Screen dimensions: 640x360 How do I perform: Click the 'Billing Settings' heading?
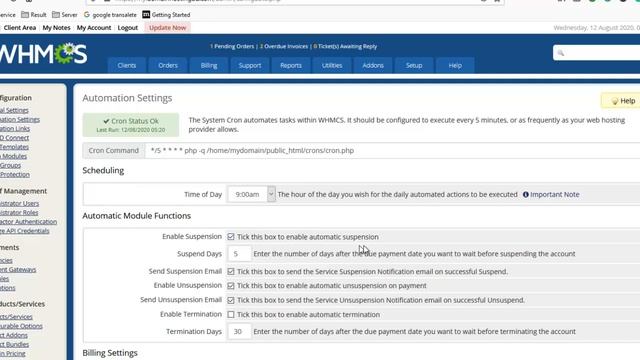110,353
